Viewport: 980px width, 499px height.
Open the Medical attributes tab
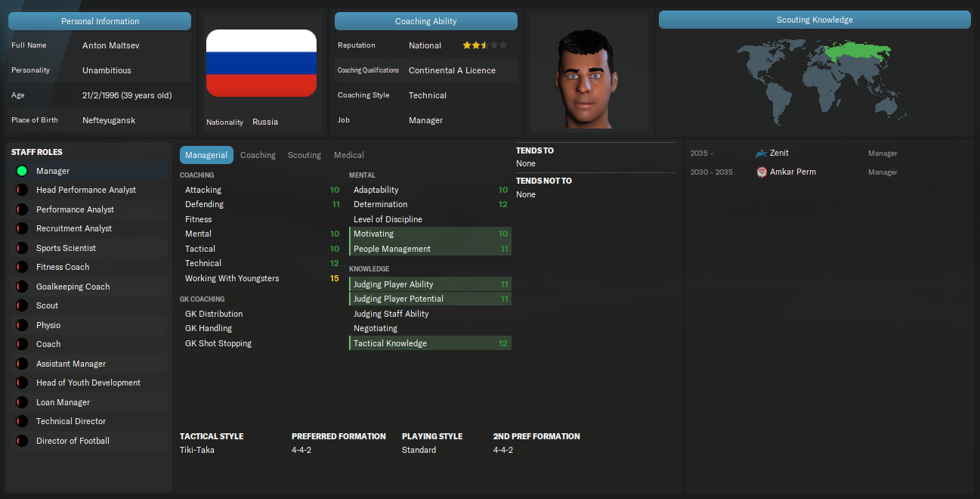tap(349, 155)
